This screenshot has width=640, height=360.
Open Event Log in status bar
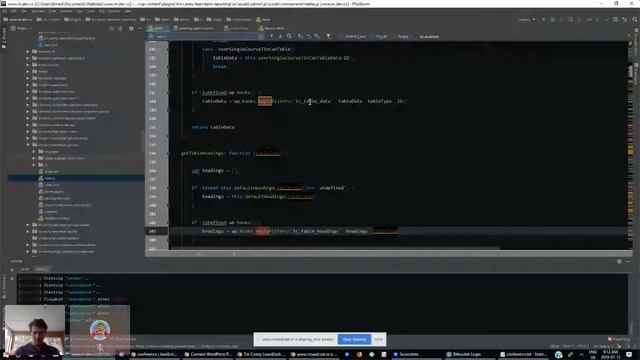tap(618, 339)
